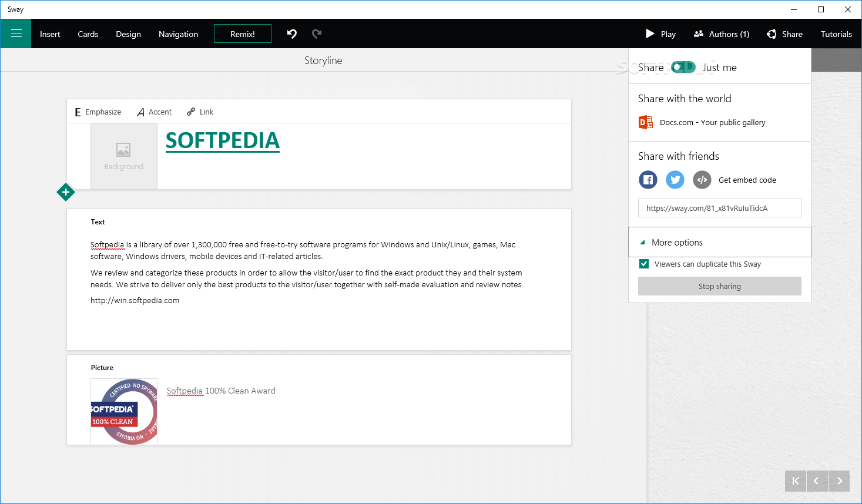Play the Sway presentation
862x504 pixels.
pyautogui.click(x=660, y=34)
